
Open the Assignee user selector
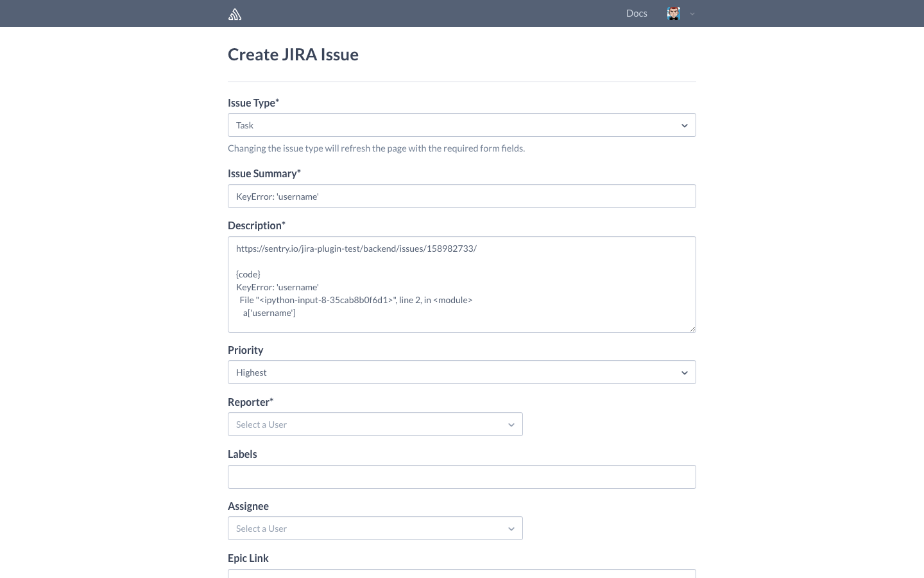[x=375, y=529]
